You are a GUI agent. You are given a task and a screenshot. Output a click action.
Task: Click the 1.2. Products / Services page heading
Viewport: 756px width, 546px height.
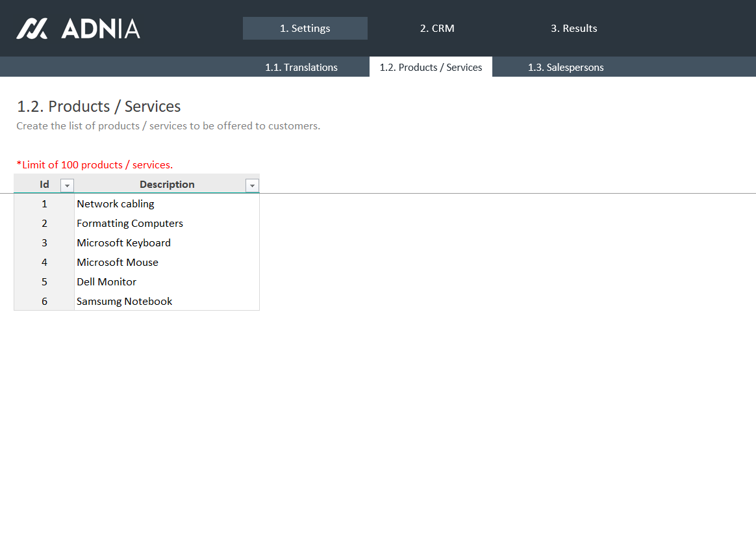pos(99,106)
